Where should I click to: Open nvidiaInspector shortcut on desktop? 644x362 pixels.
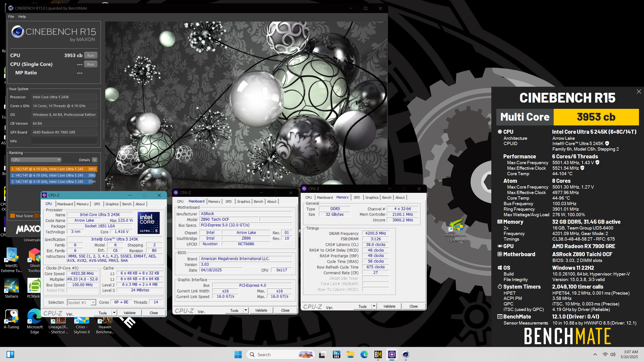[456, 230]
